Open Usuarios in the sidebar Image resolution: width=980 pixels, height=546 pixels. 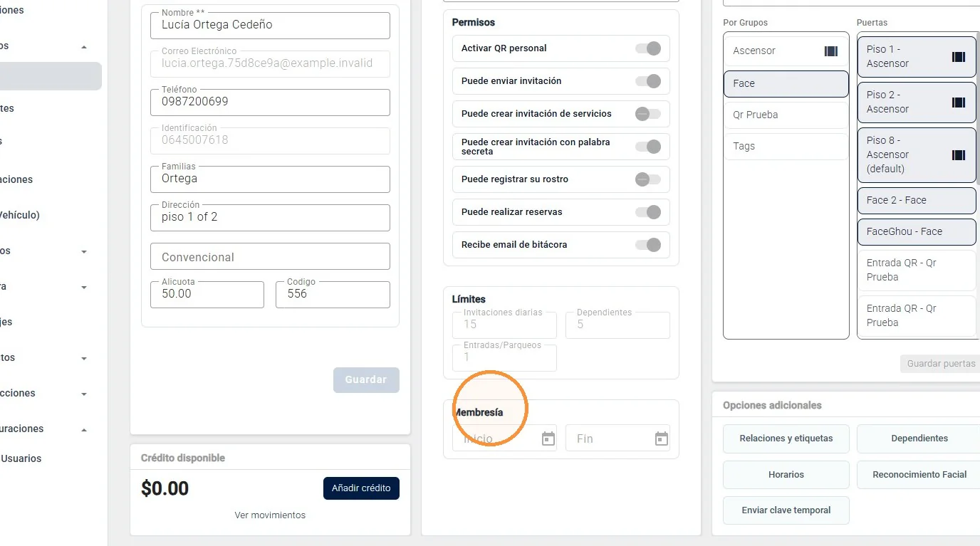21,458
